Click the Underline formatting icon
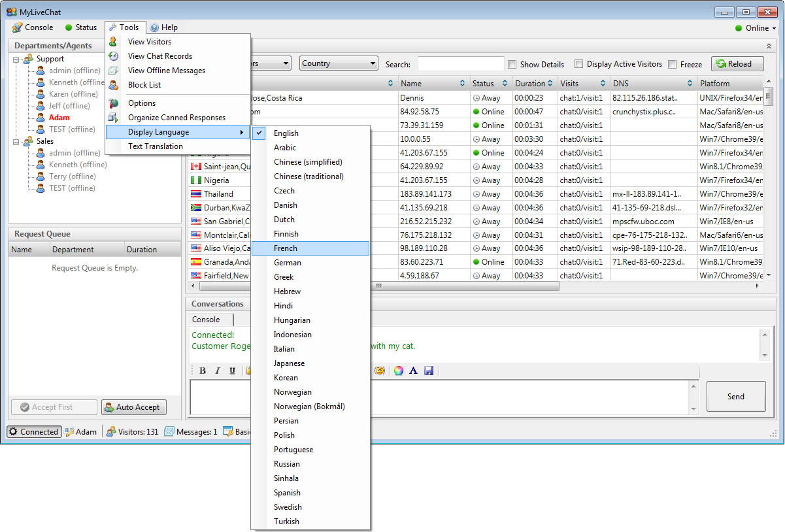The height and width of the screenshot is (532, 785). coord(232,371)
